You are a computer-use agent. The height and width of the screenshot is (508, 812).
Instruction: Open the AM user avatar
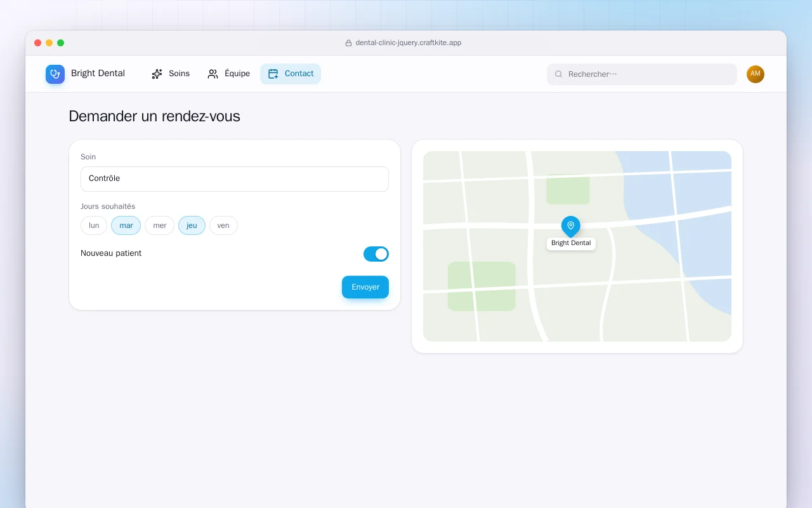point(756,74)
